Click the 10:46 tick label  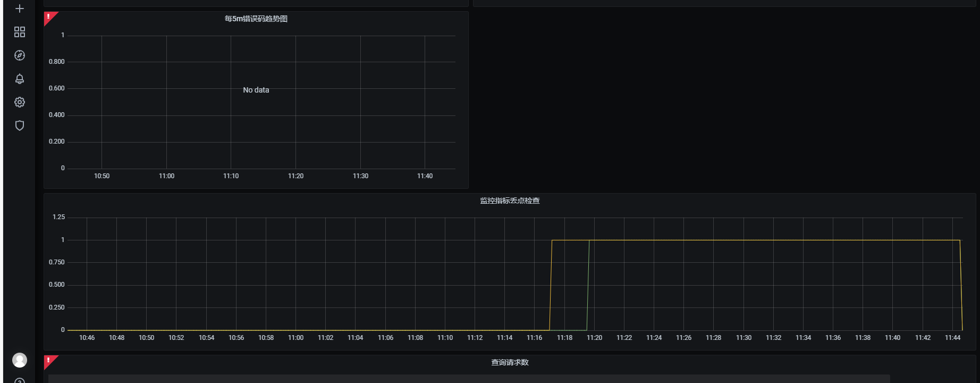coord(87,338)
